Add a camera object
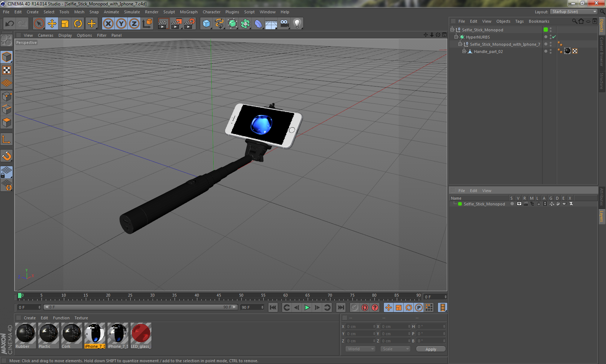The image size is (606, 364). click(x=284, y=24)
